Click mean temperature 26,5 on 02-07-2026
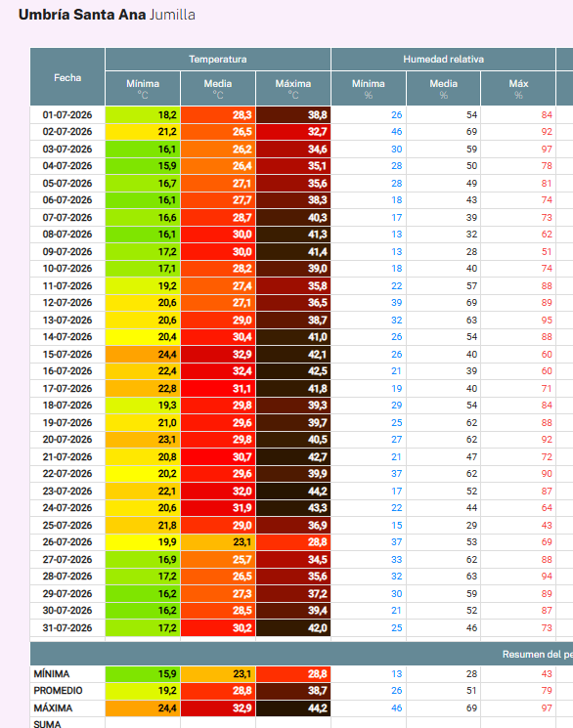Image resolution: width=573 pixels, height=728 pixels. (218, 132)
